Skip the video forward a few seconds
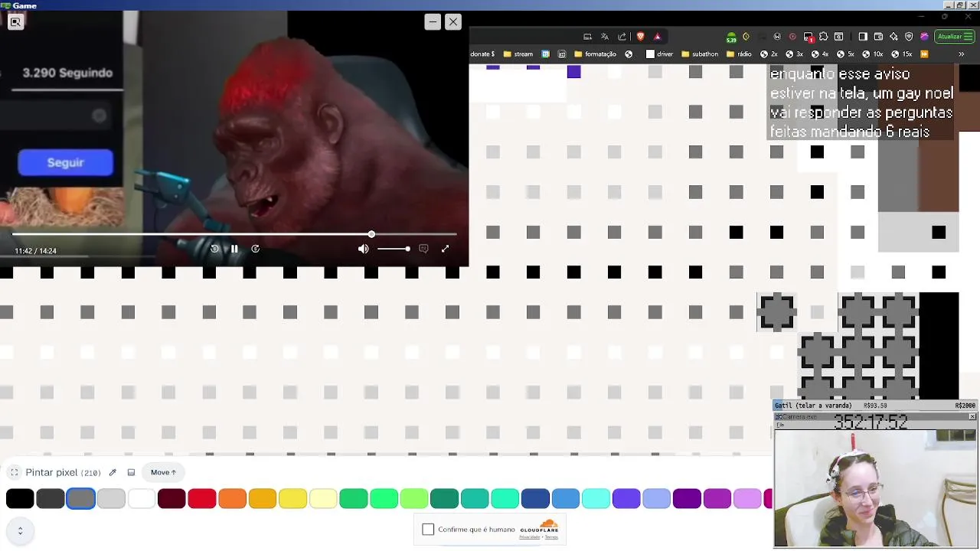 tap(255, 249)
